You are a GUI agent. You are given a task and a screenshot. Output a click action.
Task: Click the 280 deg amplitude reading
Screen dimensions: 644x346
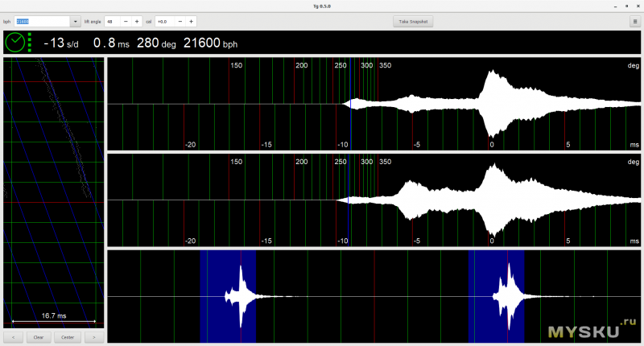(x=156, y=43)
